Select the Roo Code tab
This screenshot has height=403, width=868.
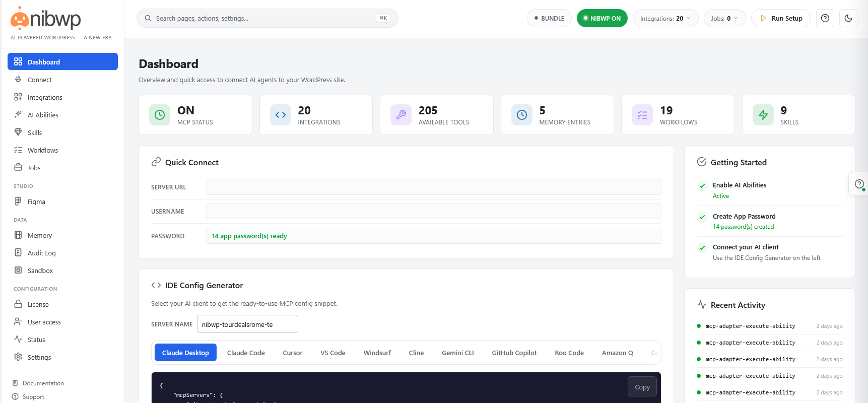[x=569, y=353]
